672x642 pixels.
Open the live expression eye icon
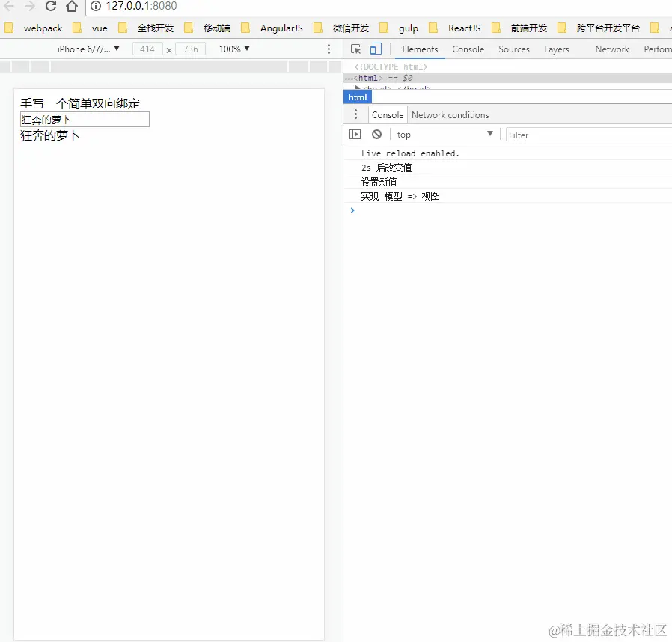355,134
